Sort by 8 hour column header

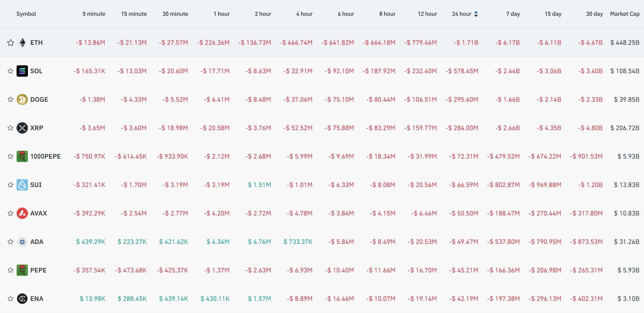tap(387, 14)
